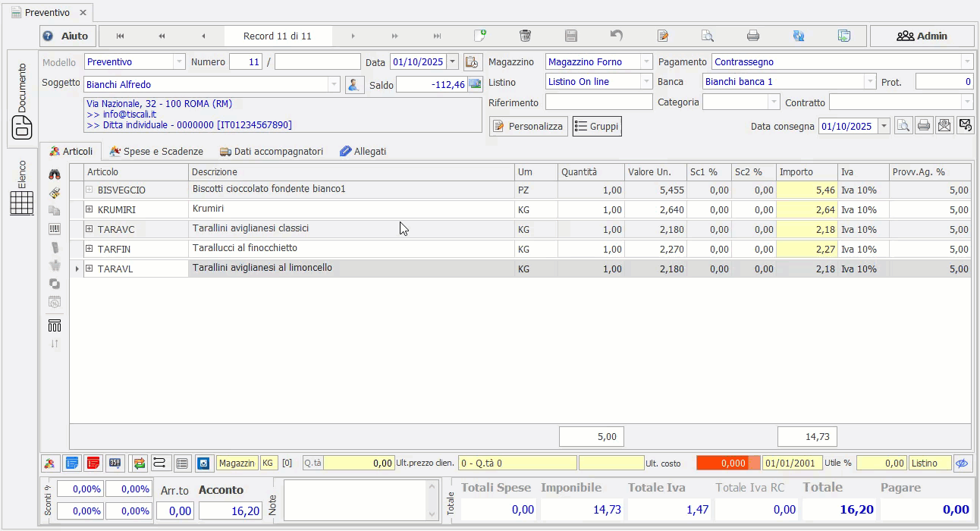Click the barcode icon in left sidebar
Screen dimensions: 980x531
pos(55,229)
